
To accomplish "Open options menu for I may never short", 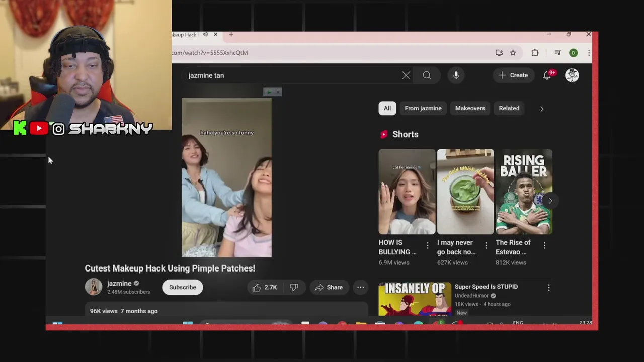I will point(486,245).
